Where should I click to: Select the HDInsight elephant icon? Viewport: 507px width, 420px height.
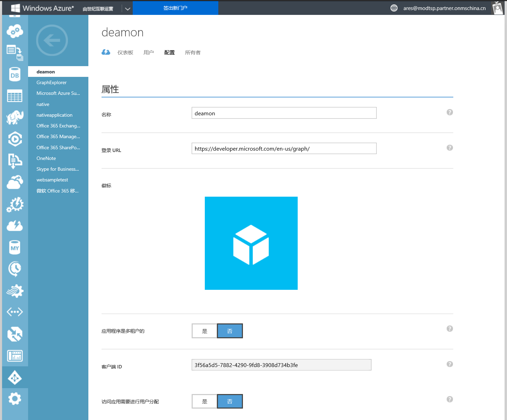[x=15, y=117]
